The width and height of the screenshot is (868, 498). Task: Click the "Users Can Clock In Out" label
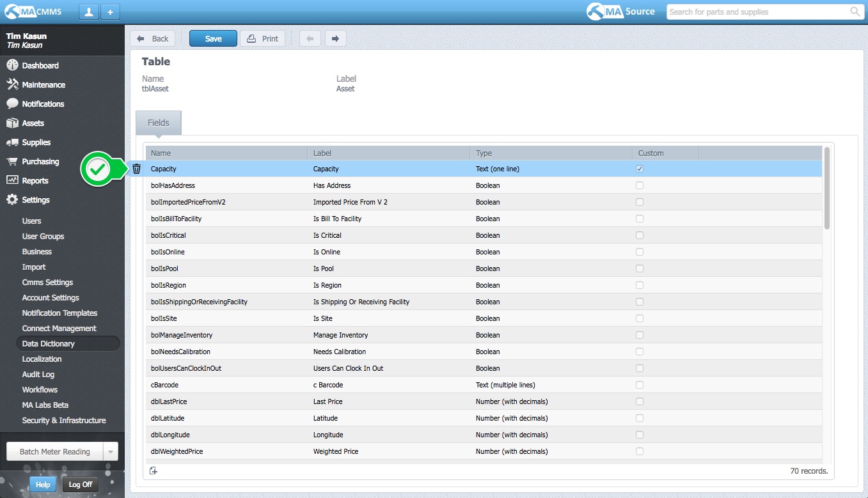348,368
